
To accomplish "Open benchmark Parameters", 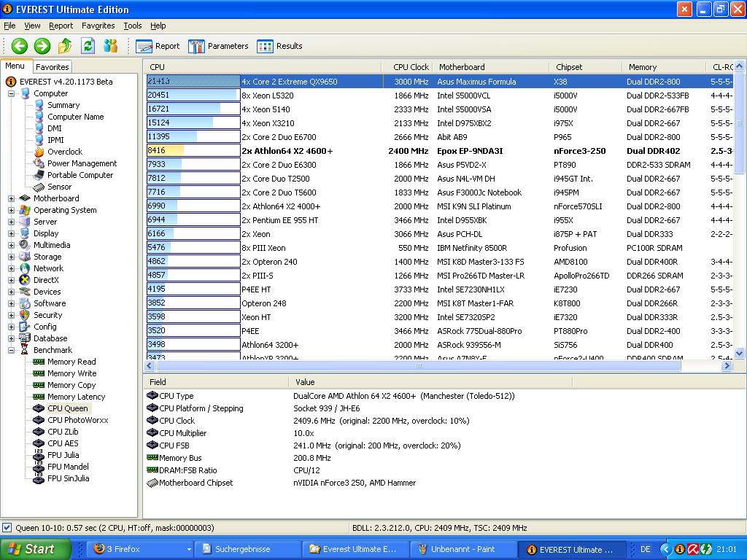I will 218,46.
